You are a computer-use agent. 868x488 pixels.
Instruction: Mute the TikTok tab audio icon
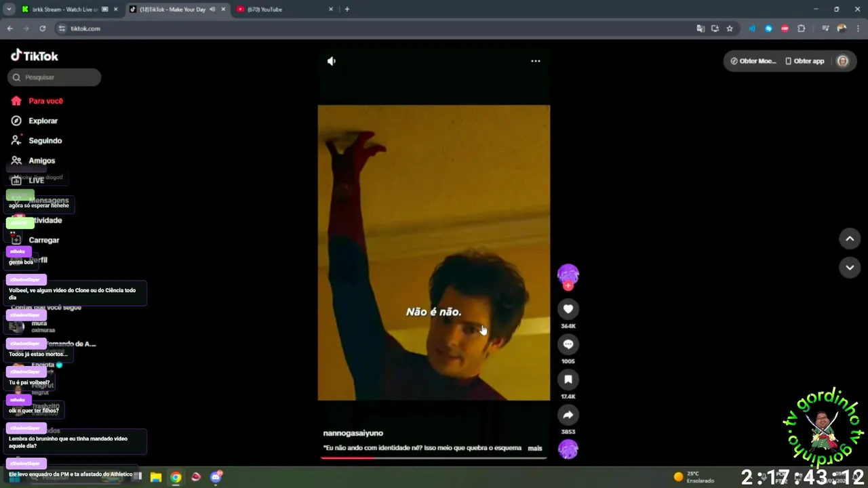click(212, 9)
